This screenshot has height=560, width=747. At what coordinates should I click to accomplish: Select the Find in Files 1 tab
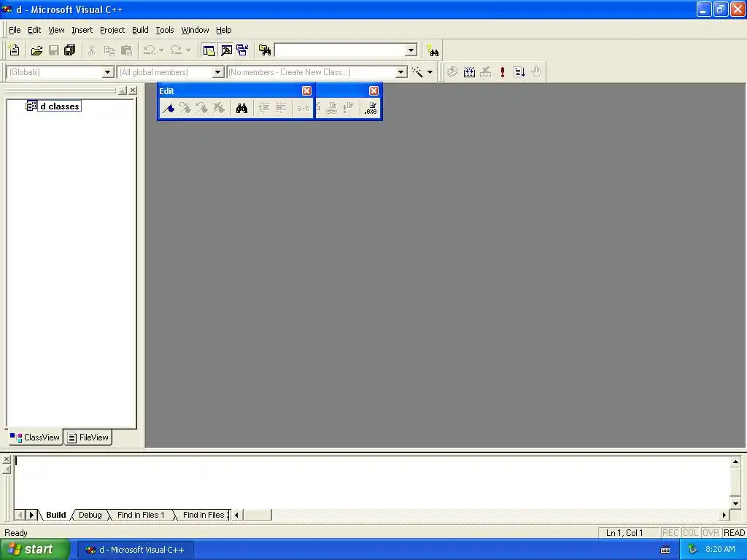point(141,515)
